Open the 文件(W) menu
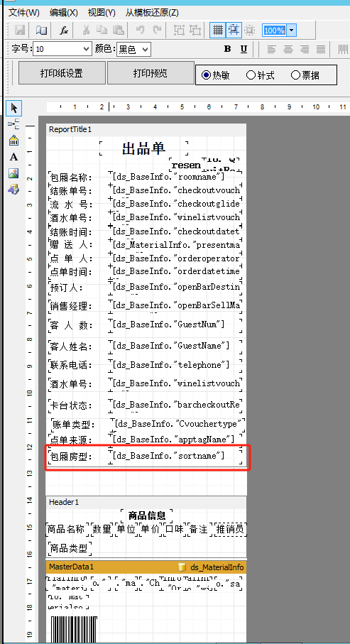The height and width of the screenshot is (644, 350). click(x=24, y=12)
